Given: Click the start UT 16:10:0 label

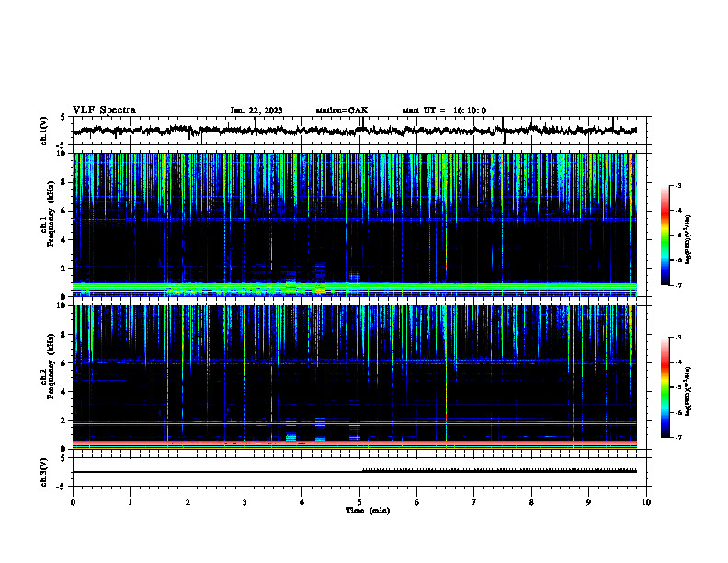Looking at the screenshot, I should (x=444, y=110).
